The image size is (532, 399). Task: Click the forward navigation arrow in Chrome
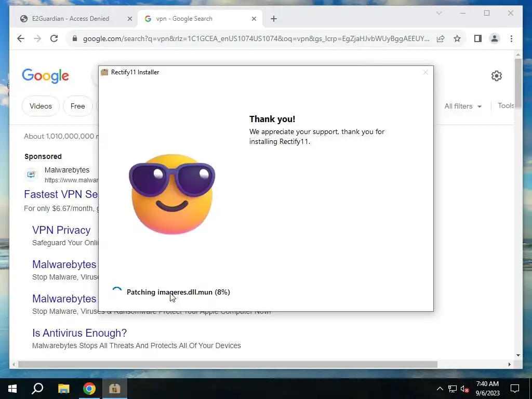click(x=37, y=38)
